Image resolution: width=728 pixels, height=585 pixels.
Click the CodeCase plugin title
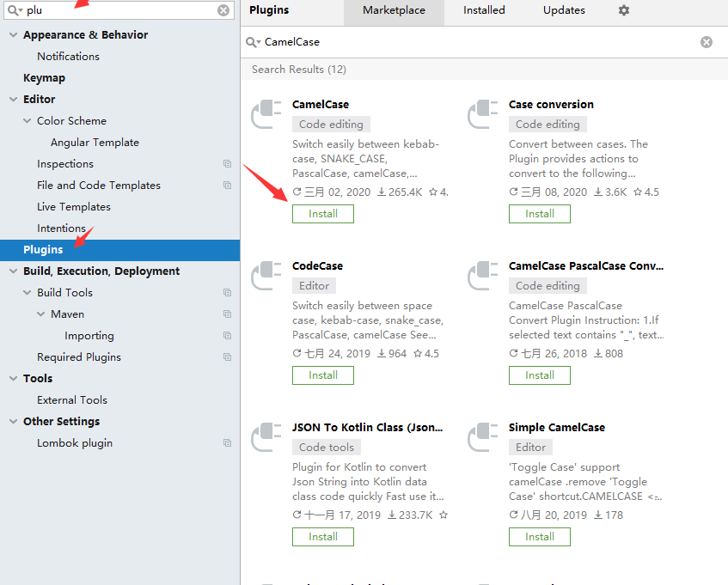[317, 265]
